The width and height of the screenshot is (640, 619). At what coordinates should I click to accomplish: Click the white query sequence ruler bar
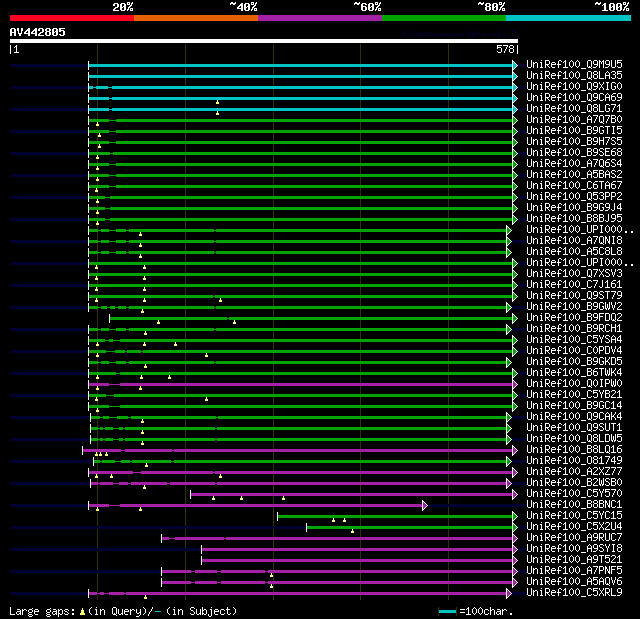coord(264,41)
